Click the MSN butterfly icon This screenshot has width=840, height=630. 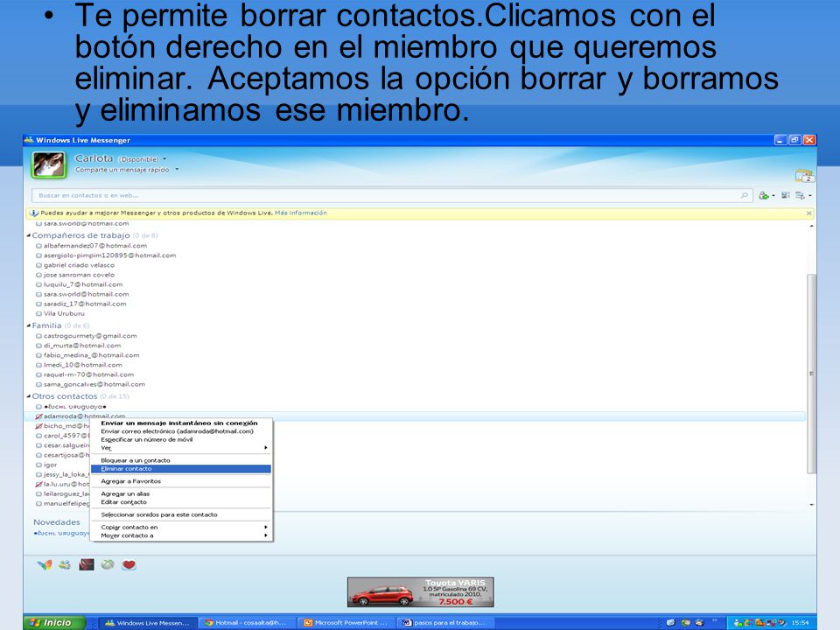45,564
